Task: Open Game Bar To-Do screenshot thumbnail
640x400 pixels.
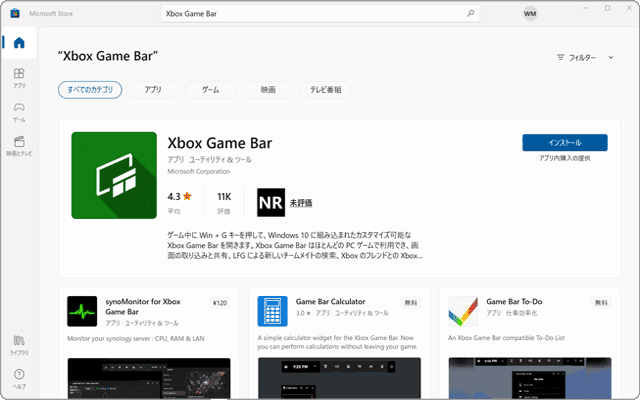Action: pos(530,378)
